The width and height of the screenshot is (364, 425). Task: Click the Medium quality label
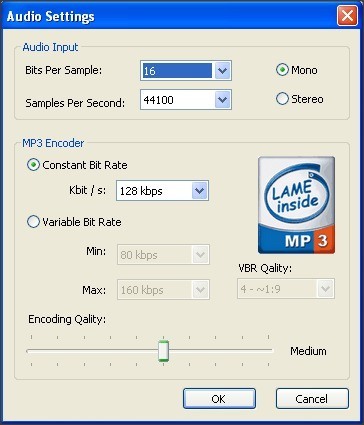pos(308,351)
